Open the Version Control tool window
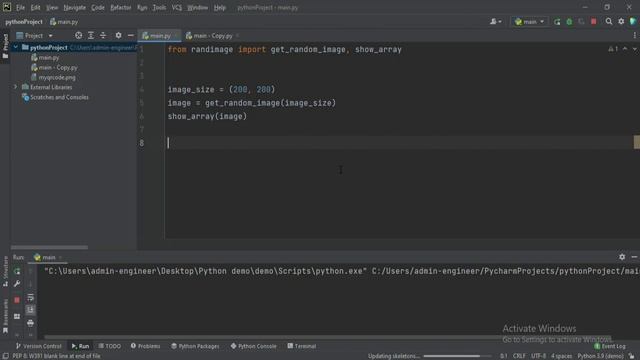 (x=38, y=346)
